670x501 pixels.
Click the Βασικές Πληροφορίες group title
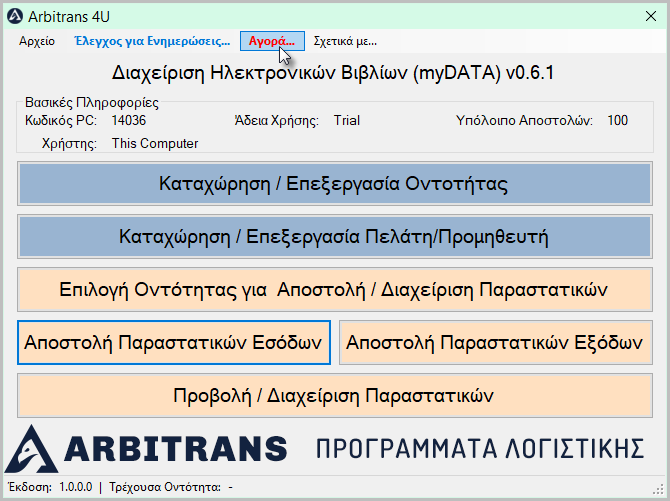click(x=92, y=103)
